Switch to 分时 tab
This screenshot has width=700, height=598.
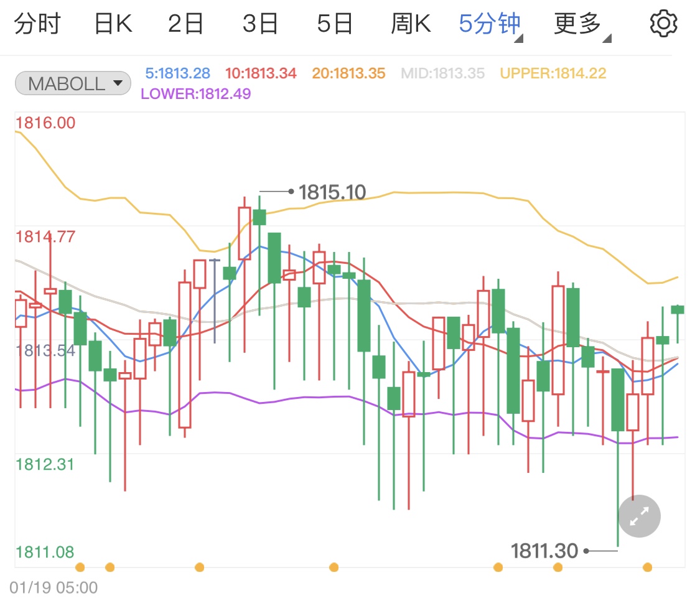(37, 24)
